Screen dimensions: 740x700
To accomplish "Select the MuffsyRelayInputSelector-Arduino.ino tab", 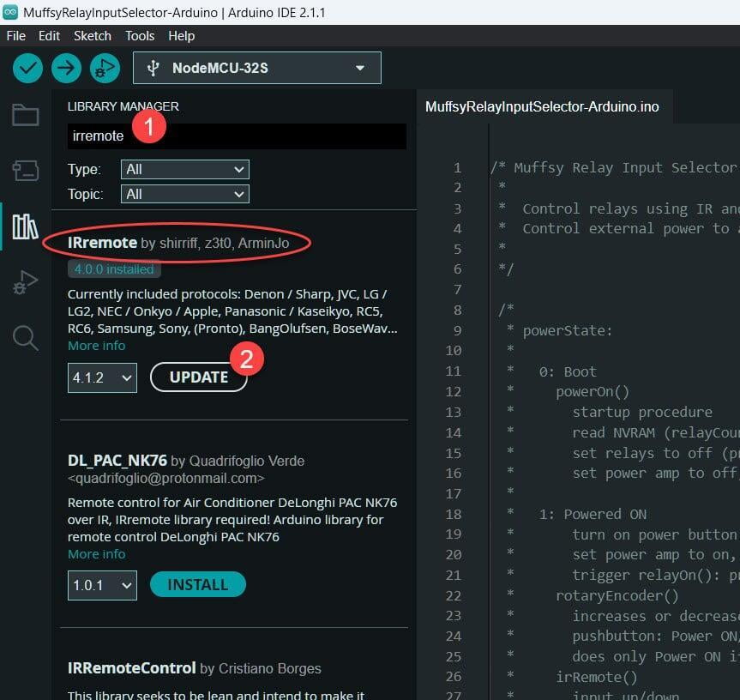I will tap(542, 106).
